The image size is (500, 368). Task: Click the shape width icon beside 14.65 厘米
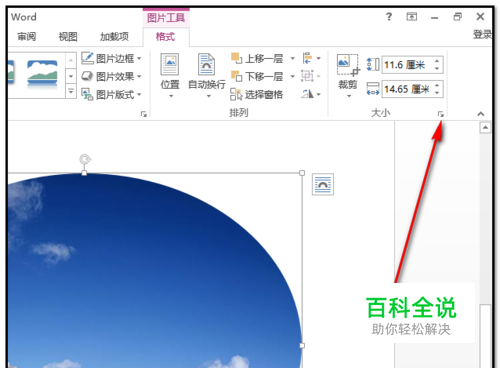pyautogui.click(x=373, y=89)
